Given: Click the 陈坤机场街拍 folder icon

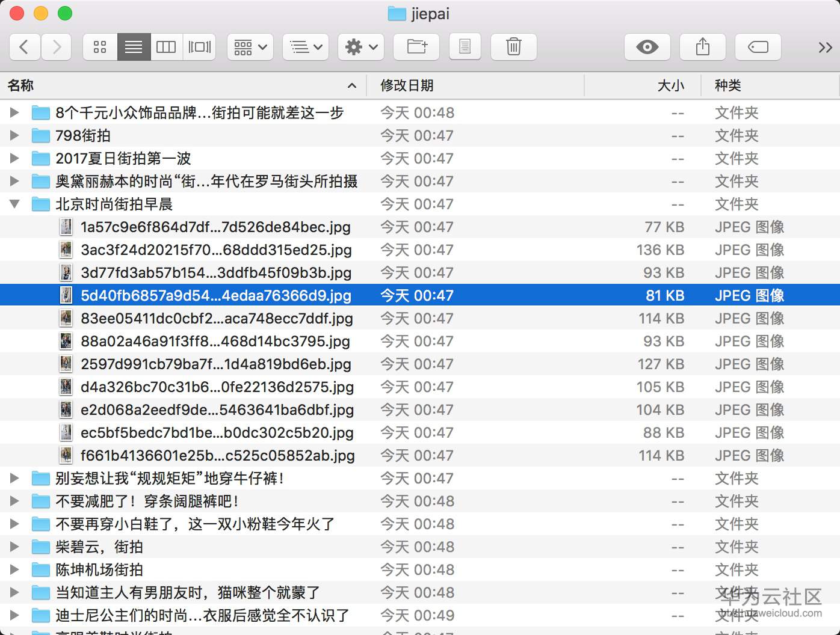Looking at the screenshot, I should (40, 569).
